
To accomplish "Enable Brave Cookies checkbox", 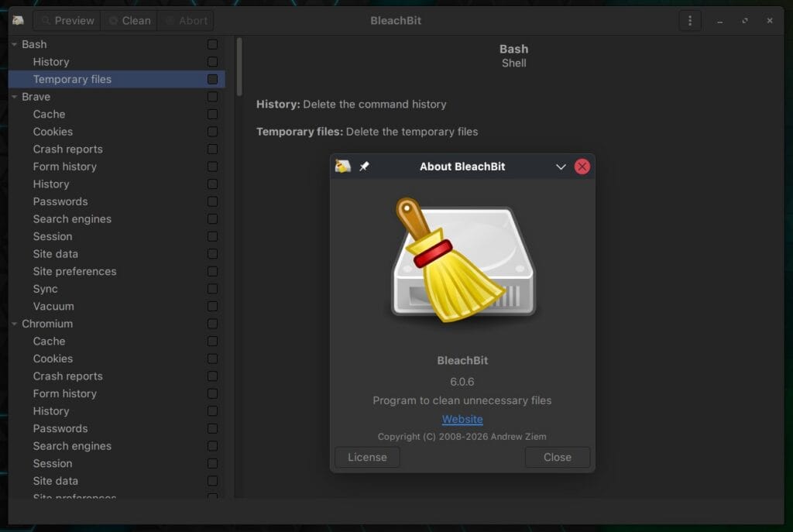I will point(212,132).
